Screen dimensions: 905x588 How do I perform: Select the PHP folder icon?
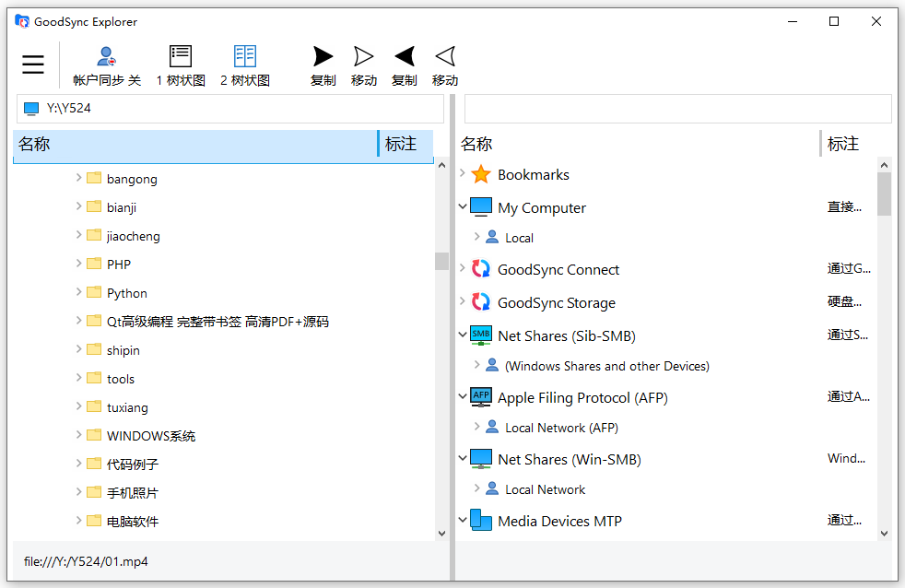click(x=94, y=264)
